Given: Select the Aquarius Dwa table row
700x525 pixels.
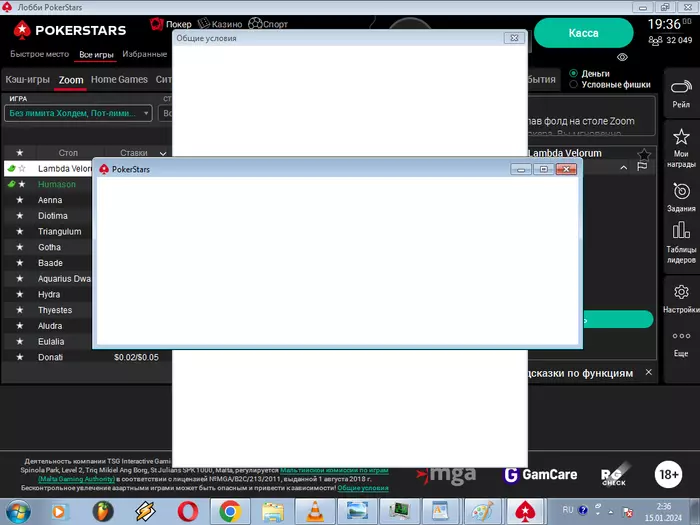Looking at the screenshot, I should point(48,279).
